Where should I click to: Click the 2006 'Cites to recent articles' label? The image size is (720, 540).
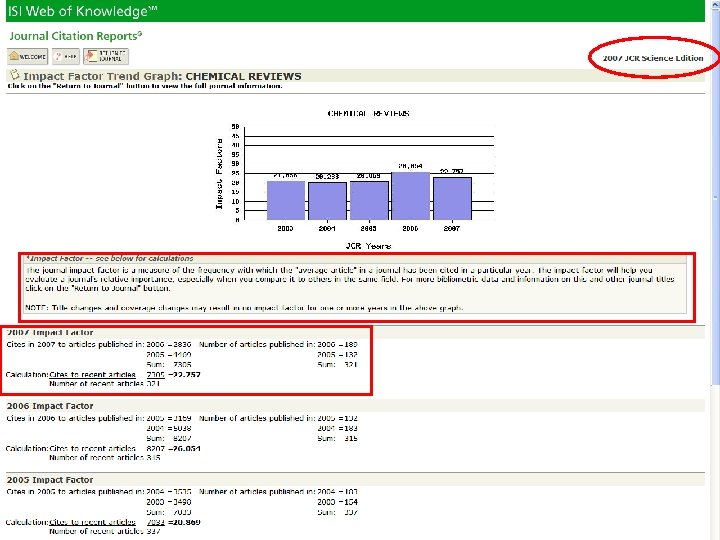[92, 449]
